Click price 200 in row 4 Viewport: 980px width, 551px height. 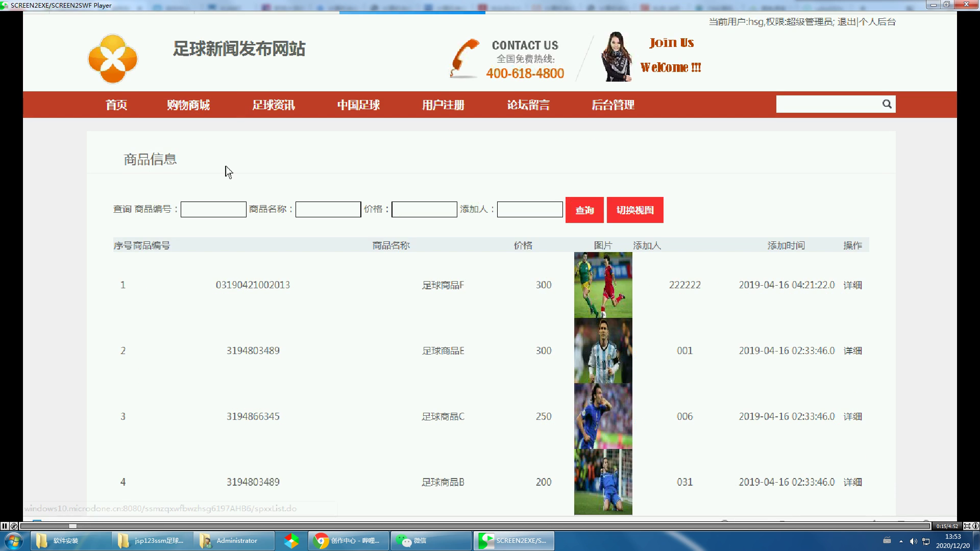click(544, 482)
